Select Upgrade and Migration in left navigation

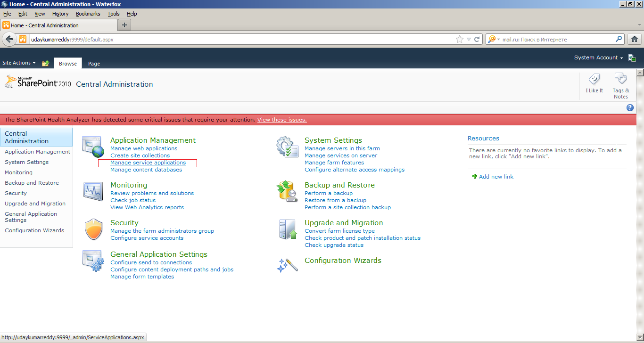click(x=35, y=204)
